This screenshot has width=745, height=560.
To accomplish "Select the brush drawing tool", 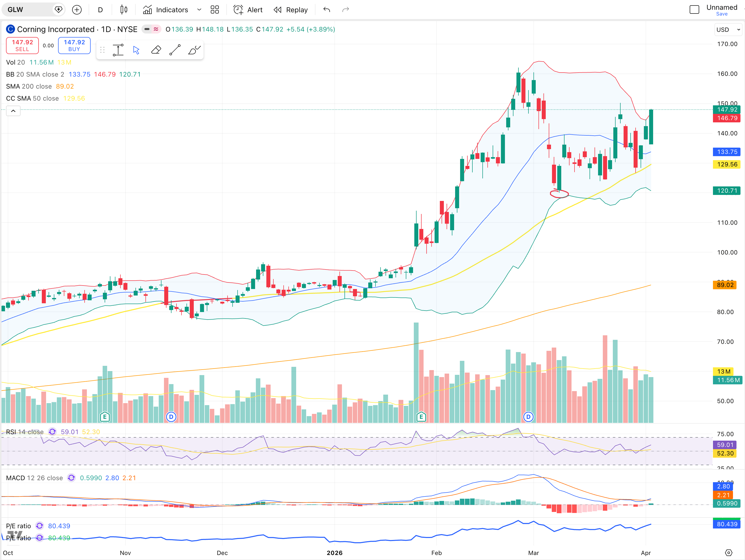I will coord(194,50).
